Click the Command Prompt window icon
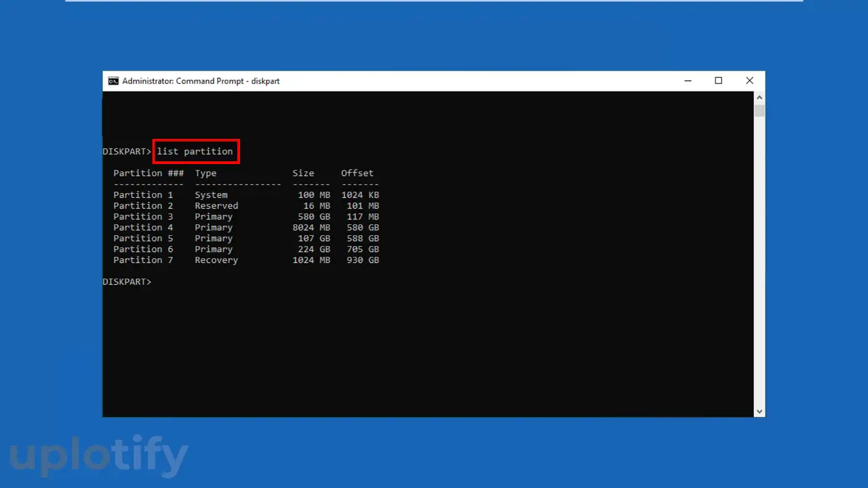The width and height of the screenshot is (868, 488). [113, 81]
